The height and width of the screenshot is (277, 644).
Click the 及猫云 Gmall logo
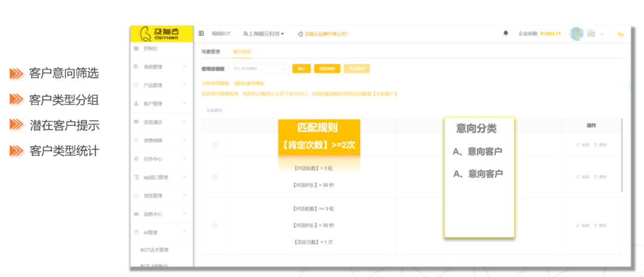point(162,33)
